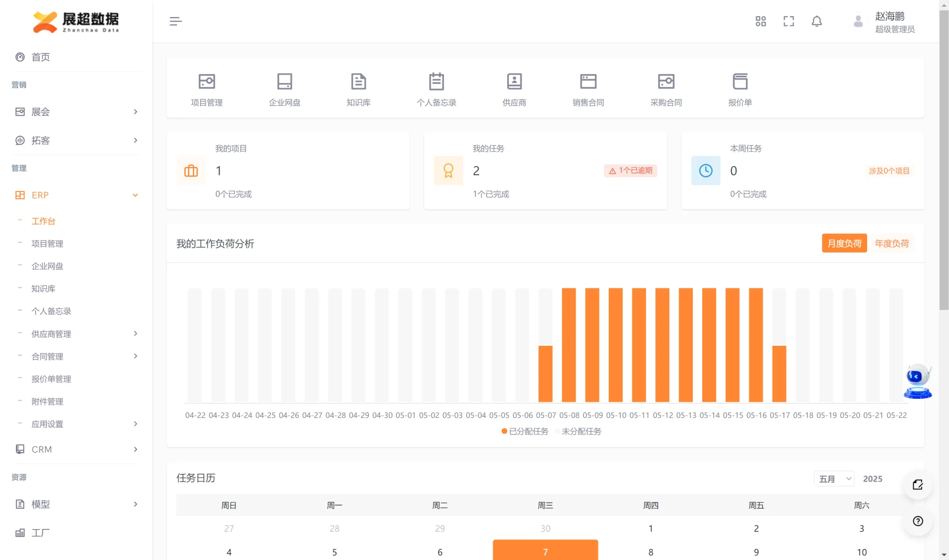Collapse the ERP menu
The height and width of the screenshot is (560, 949).
coord(76,195)
